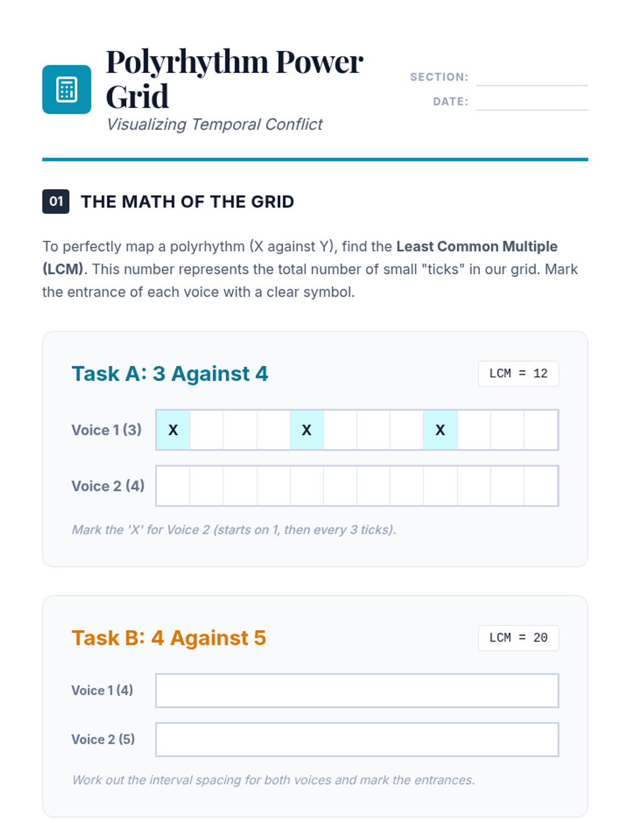This screenshot has width=630, height=840.
Task: Click THE MATH OF THE GRID heading
Action: (x=187, y=202)
